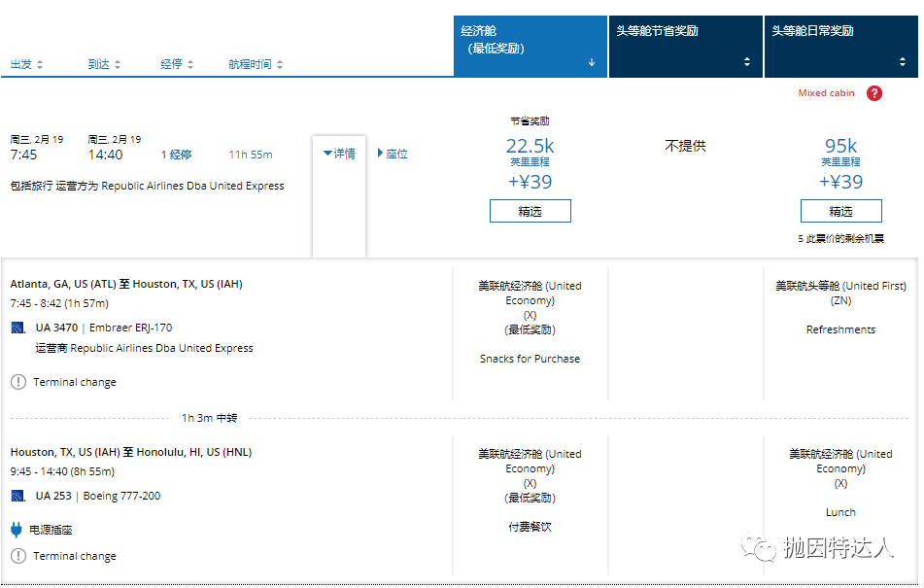Select the 头等舱日常奖励 fare tab

click(x=840, y=47)
